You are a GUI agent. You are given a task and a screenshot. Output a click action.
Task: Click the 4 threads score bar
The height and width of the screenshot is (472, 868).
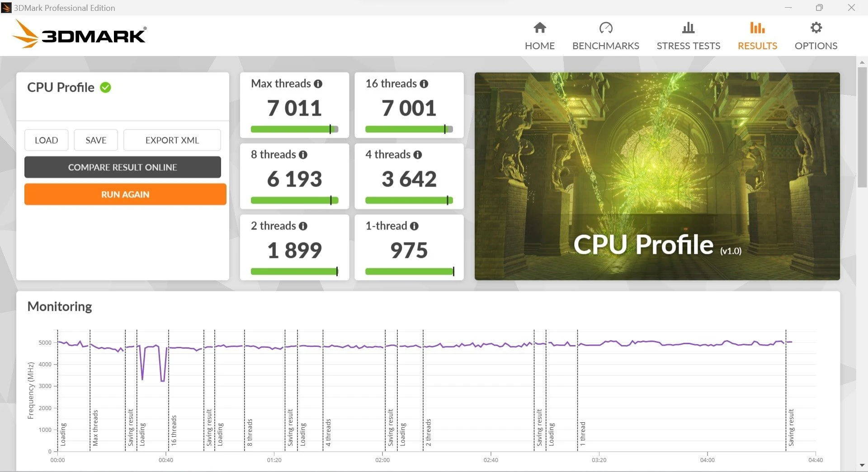coord(409,201)
